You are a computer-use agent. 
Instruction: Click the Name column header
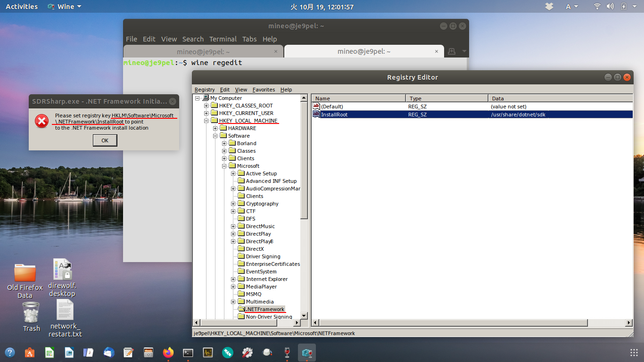(x=358, y=98)
